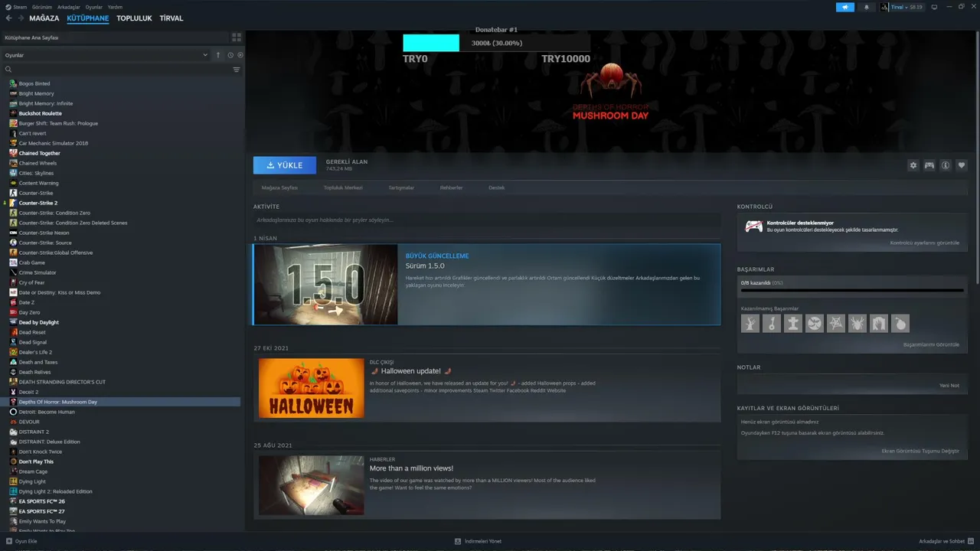
Task: Click the activity comment input box
Action: [487, 220]
